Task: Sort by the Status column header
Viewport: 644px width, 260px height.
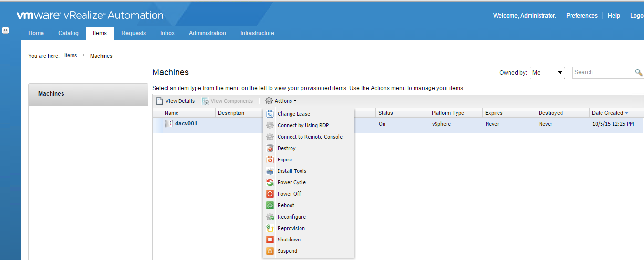Action: tap(385, 113)
